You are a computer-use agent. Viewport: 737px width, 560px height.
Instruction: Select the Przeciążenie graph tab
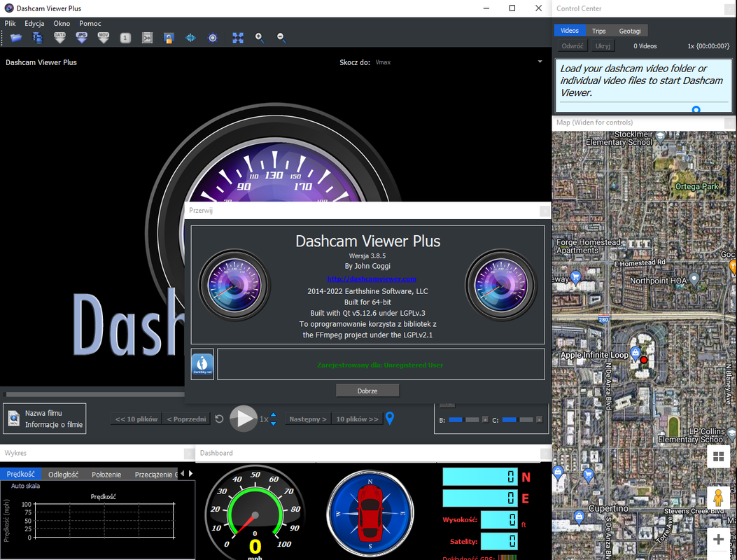(154, 475)
